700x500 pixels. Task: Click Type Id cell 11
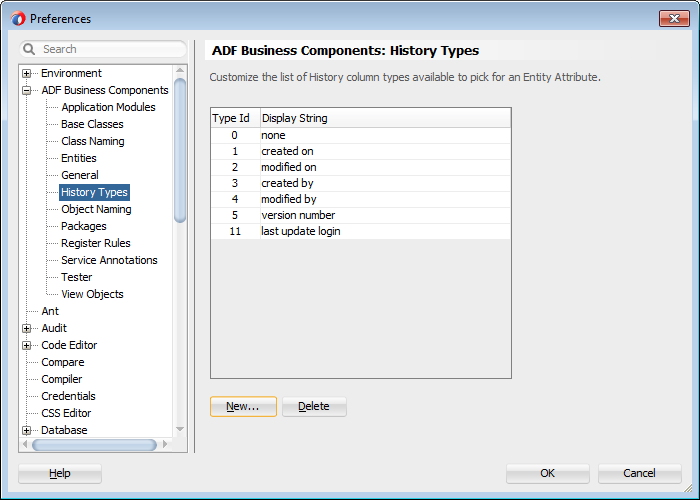pos(235,231)
